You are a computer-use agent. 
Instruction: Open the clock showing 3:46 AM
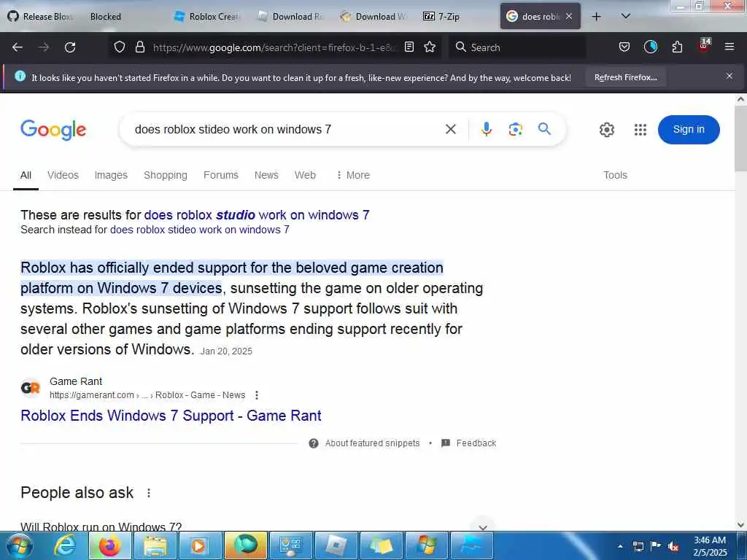[710, 546]
